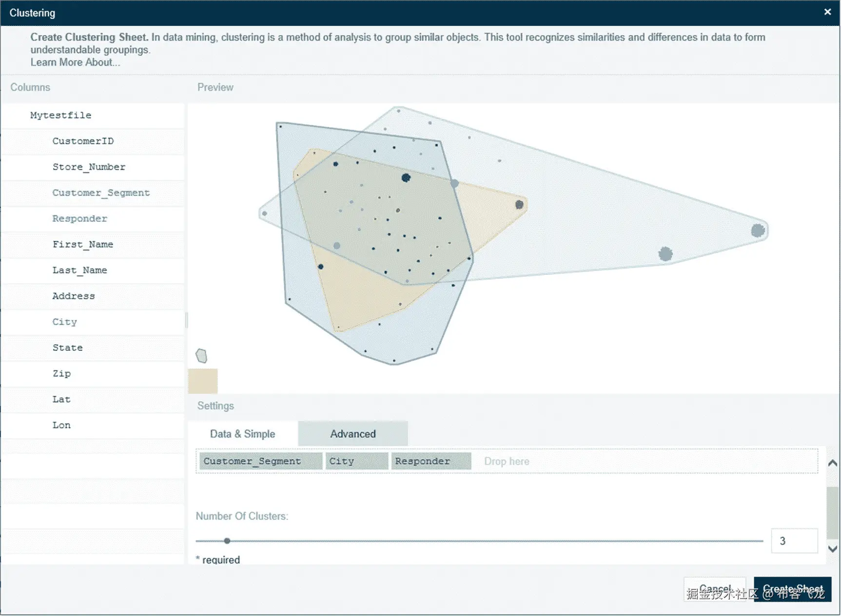Switch to the Advanced tab
Screen dimensions: 841x616
(353, 434)
